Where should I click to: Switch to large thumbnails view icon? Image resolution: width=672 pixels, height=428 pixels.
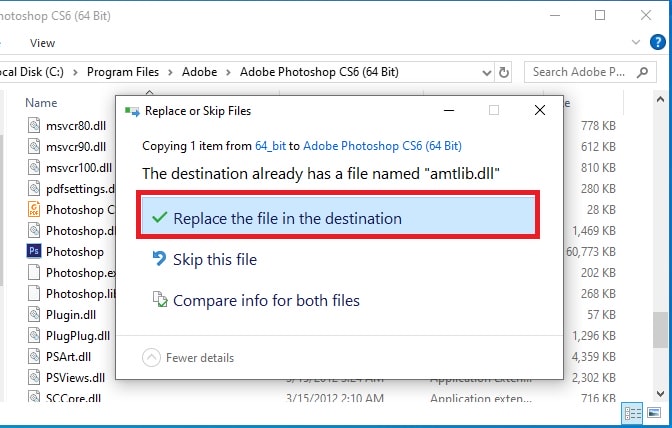click(x=654, y=413)
